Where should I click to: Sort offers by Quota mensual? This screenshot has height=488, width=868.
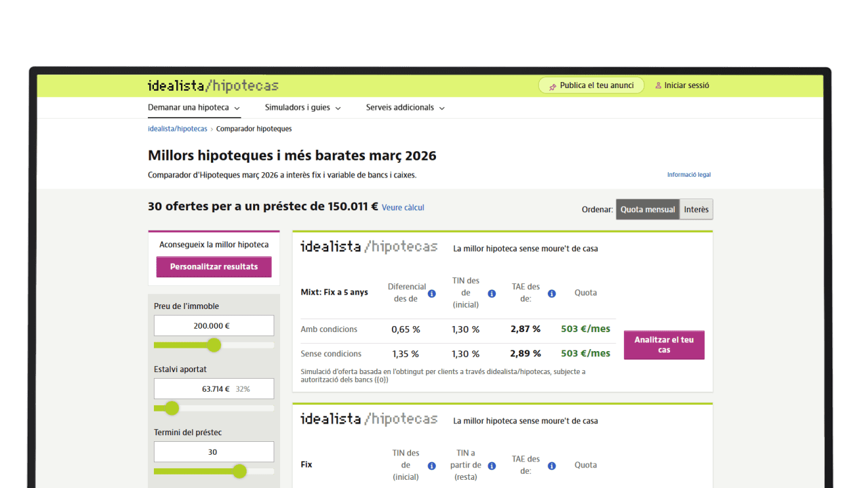click(x=647, y=209)
